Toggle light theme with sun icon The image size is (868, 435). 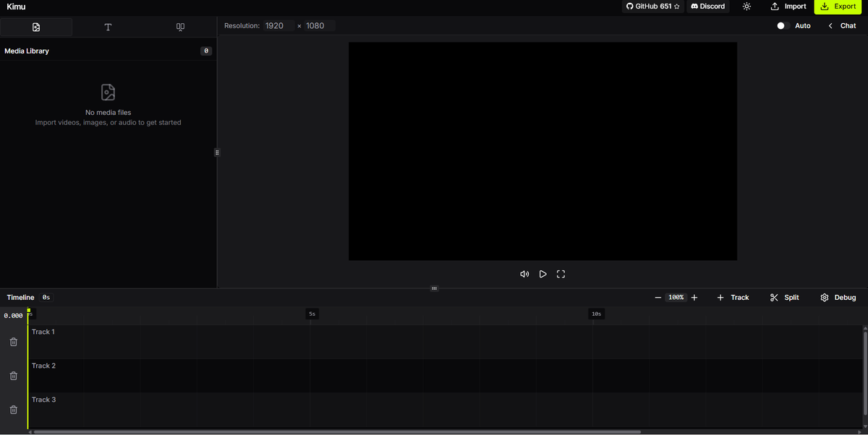(746, 7)
